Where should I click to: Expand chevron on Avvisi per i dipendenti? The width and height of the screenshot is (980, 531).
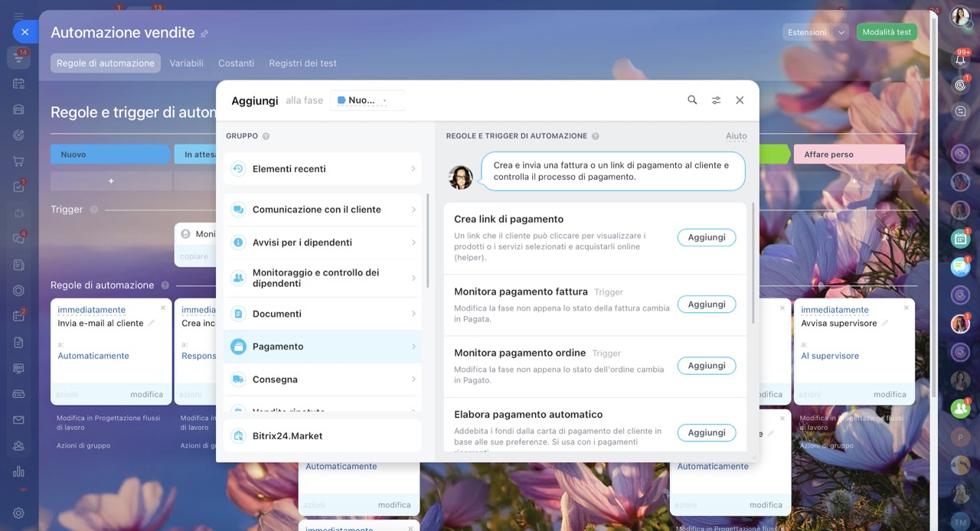tap(413, 242)
